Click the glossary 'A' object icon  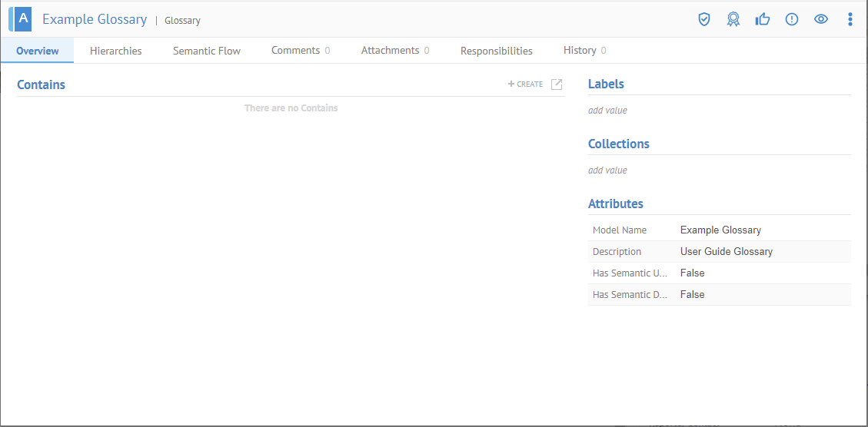pos(22,18)
